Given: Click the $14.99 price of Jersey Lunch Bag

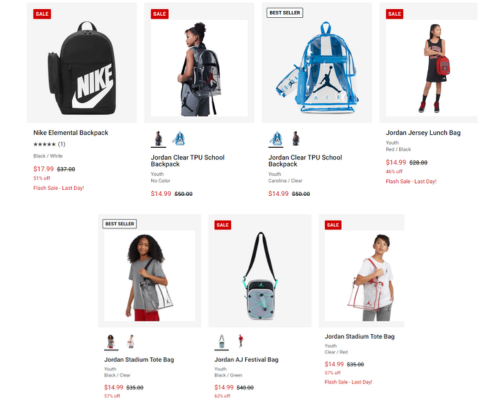Looking at the screenshot, I should (x=396, y=162).
